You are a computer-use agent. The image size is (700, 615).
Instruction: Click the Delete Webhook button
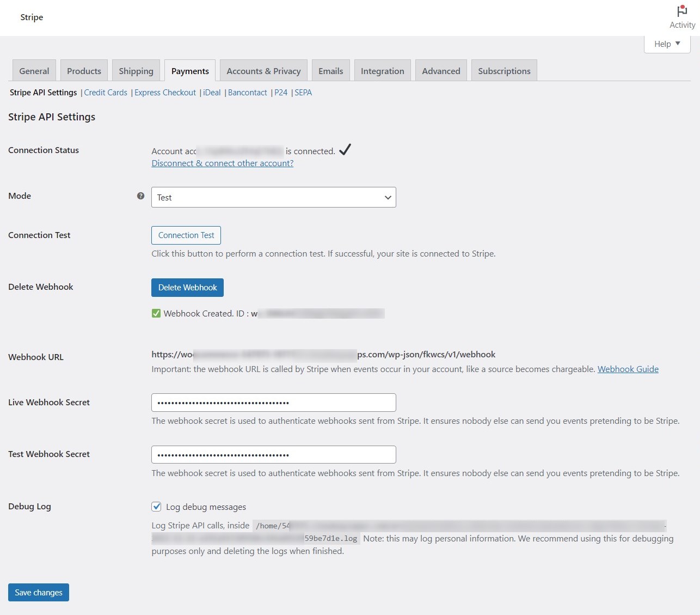coord(188,288)
